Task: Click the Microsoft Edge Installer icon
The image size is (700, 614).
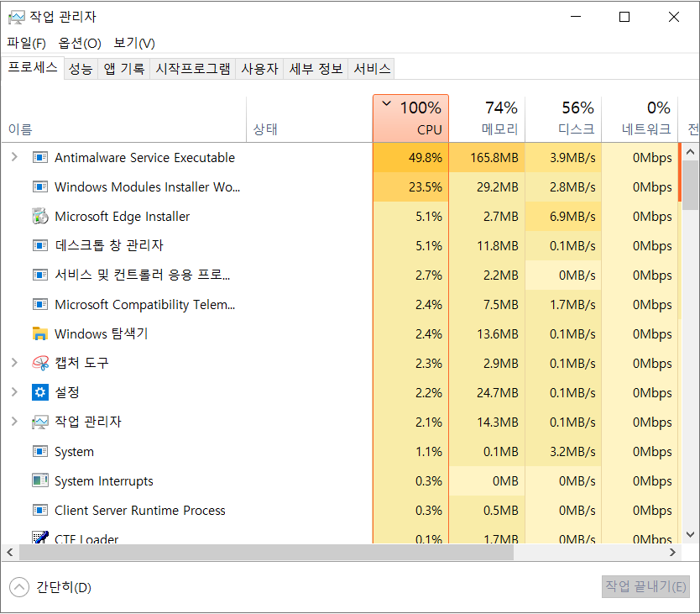Action: (x=40, y=216)
